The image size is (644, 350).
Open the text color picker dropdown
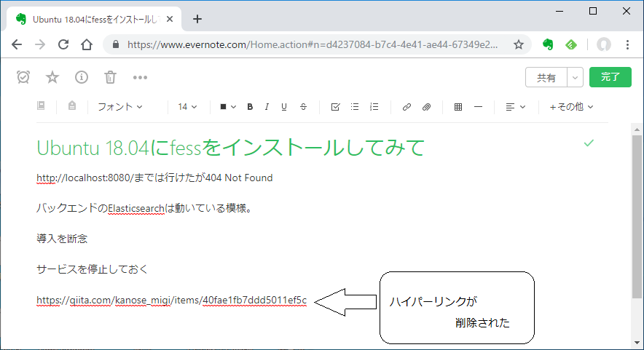click(228, 107)
